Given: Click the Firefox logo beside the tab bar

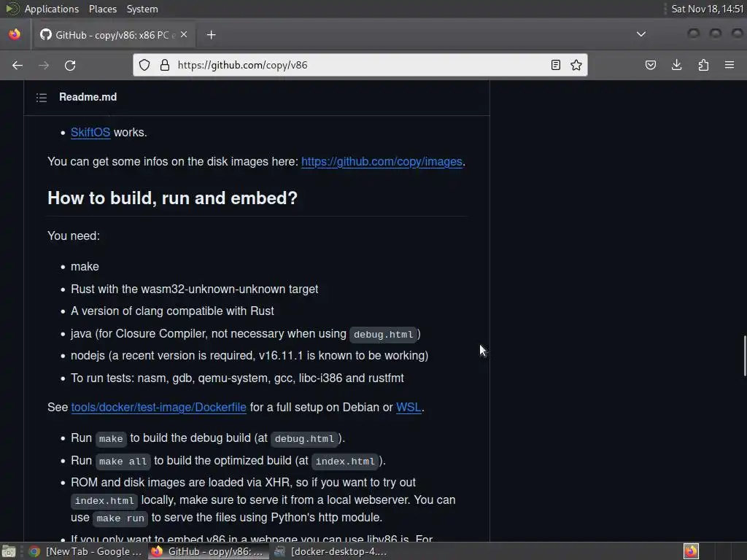Looking at the screenshot, I should coord(15,34).
